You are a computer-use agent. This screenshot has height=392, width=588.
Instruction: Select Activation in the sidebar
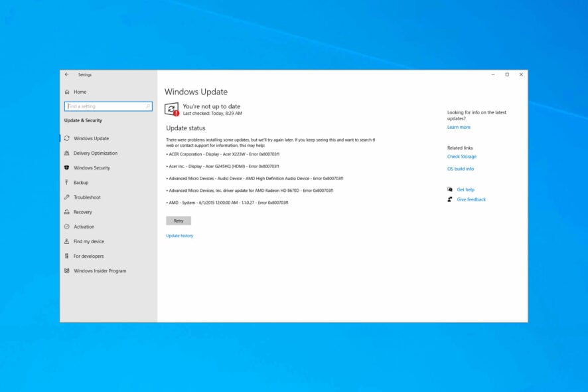coord(84,227)
